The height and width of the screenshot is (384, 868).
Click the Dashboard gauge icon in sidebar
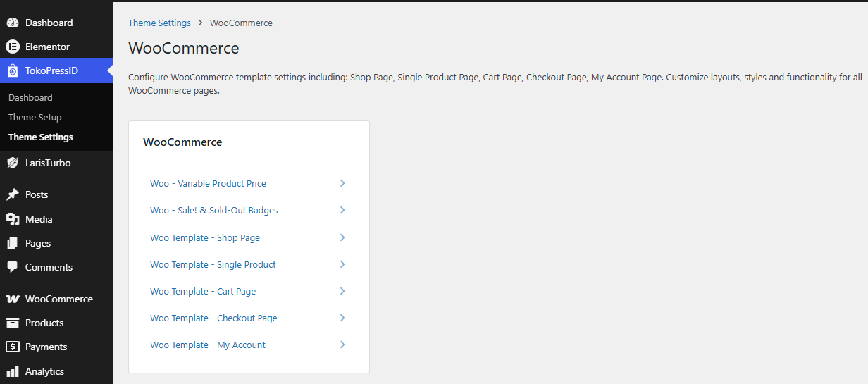pyautogui.click(x=13, y=23)
